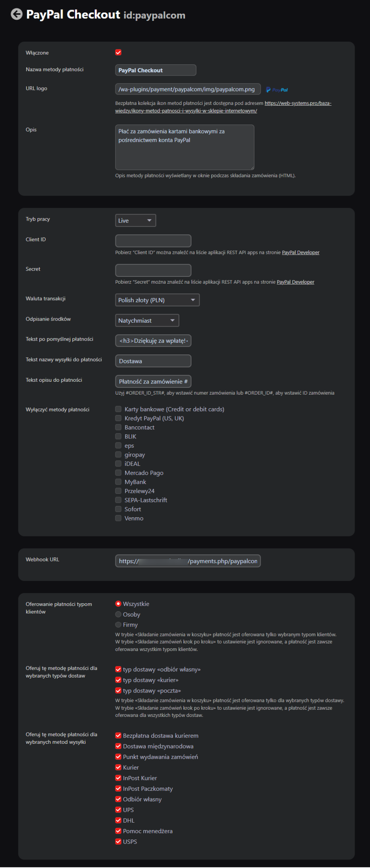This screenshot has height=868, width=370.
Task: Check the Przelewy24 checkbox
Action: point(118,491)
